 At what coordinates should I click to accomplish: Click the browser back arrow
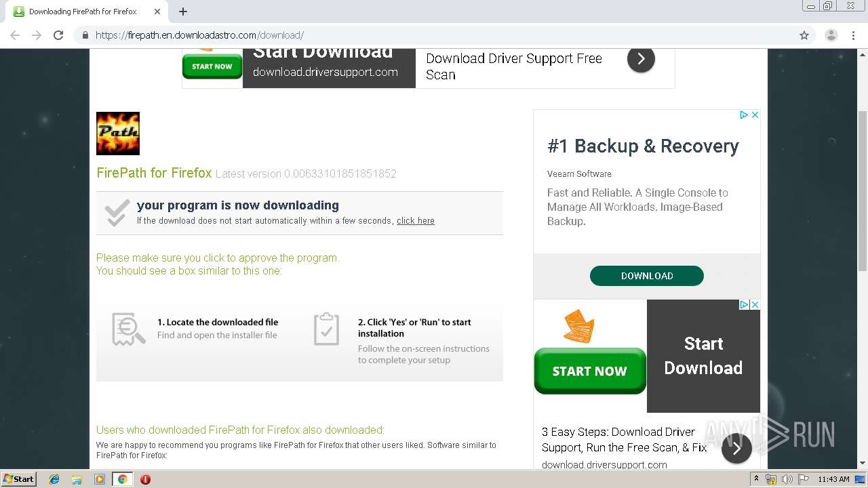pos(15,35)
